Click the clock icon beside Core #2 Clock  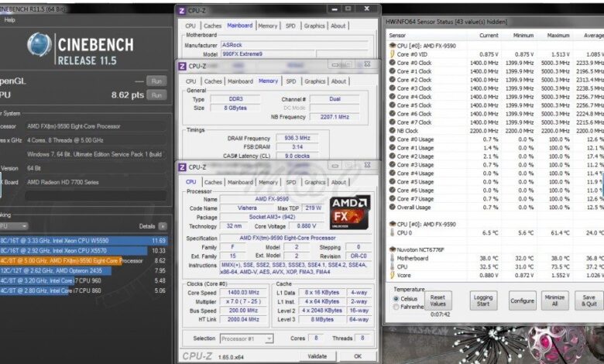393,79
